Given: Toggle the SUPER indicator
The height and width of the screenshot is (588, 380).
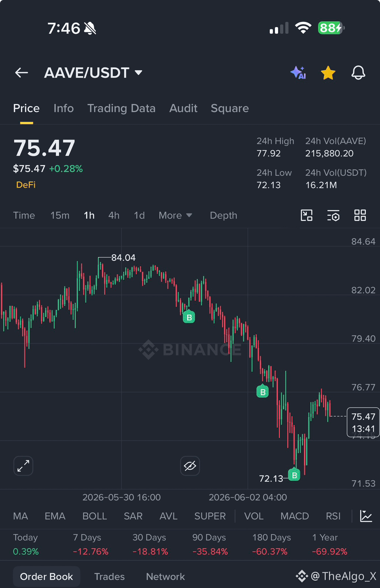Looking at the screenshot, I should pyautogui.click(x=210, y=516).
